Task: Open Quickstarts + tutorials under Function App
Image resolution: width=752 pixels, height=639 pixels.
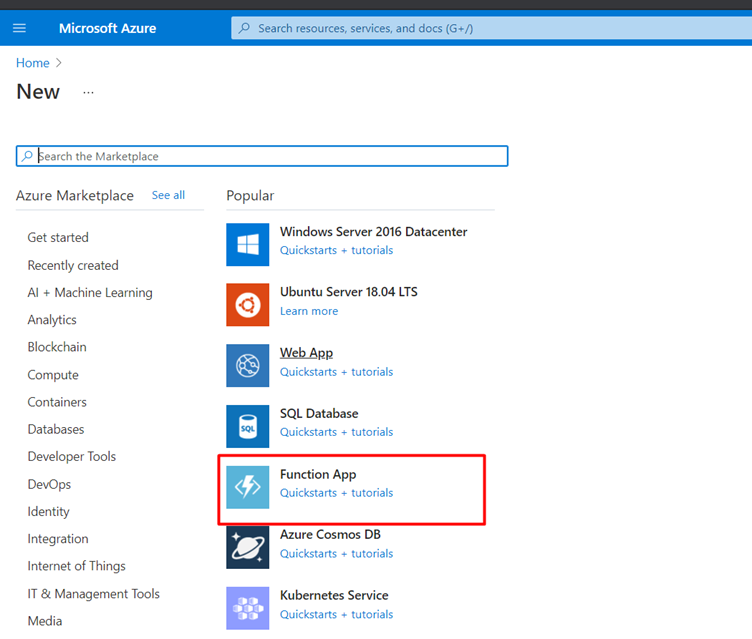Action: click(337, 493)
